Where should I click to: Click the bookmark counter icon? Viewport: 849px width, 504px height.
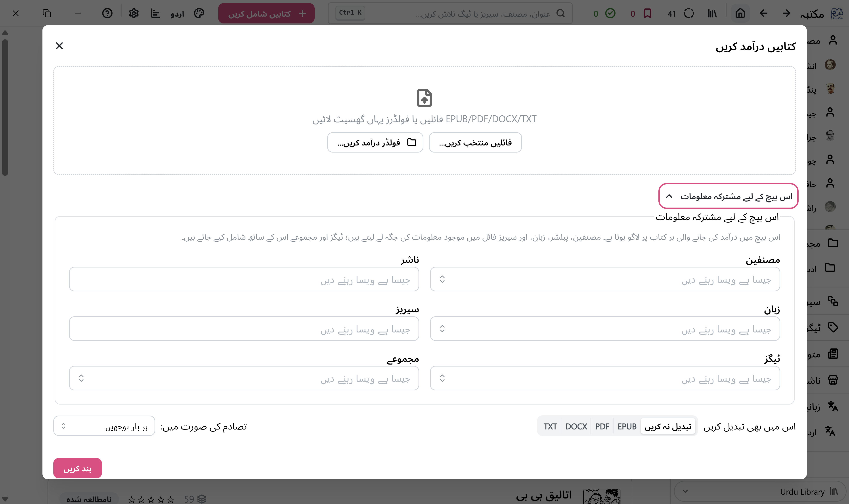click(x=648, y=13)
